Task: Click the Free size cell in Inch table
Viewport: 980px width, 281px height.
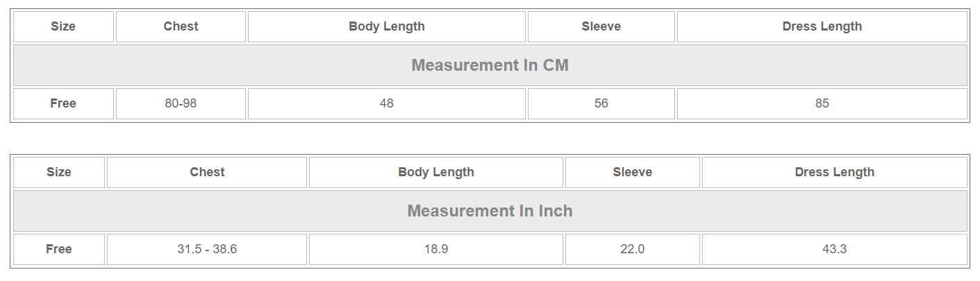Action: (59, 249)
